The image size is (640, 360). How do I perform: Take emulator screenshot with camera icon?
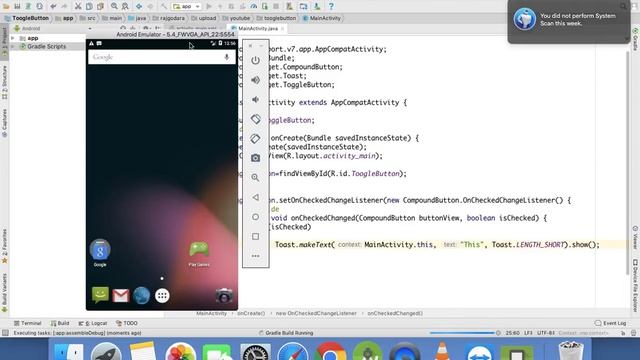tap(256, 158)
